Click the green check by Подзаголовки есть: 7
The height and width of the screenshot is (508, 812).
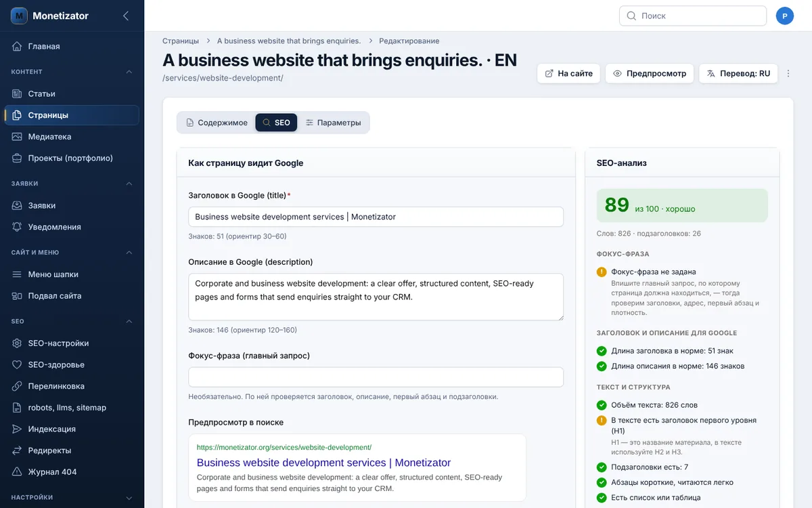(x=602, y=467)
